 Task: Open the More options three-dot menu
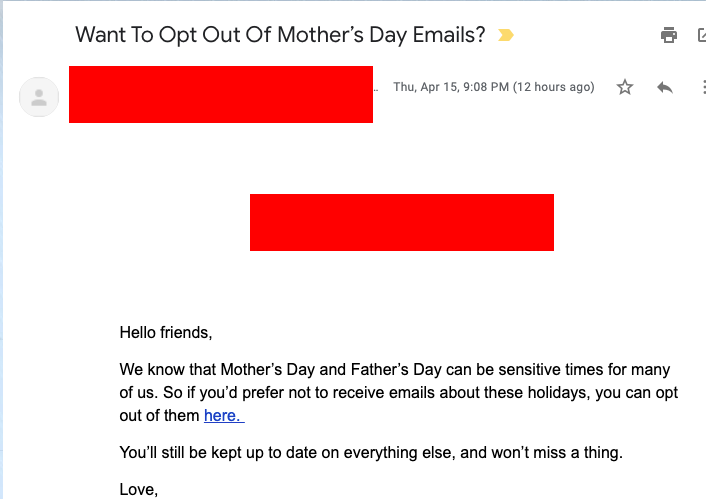tap(703, 87)
